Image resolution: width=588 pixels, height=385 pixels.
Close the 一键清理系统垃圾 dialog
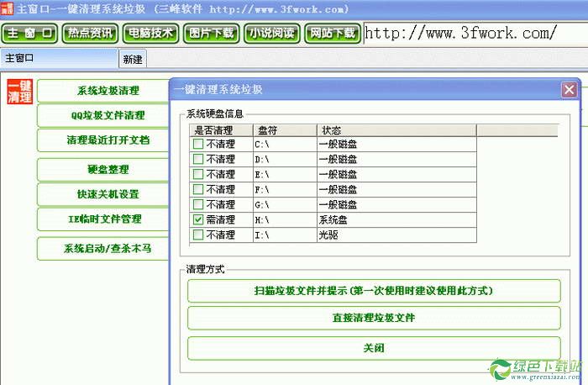point(570,89)
